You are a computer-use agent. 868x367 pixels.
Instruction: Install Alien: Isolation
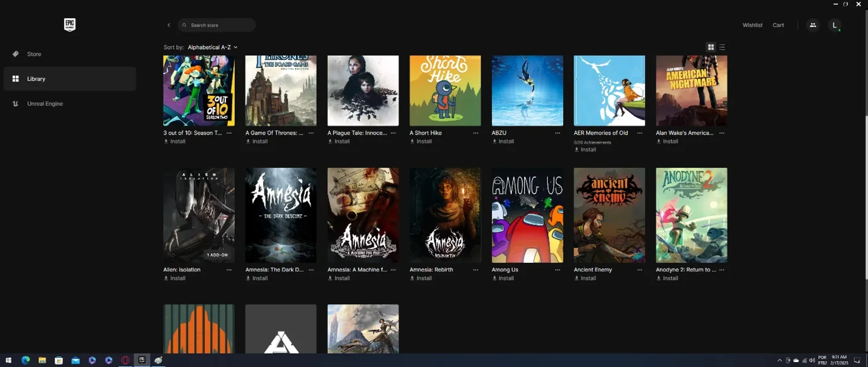[x=175, y=278]
